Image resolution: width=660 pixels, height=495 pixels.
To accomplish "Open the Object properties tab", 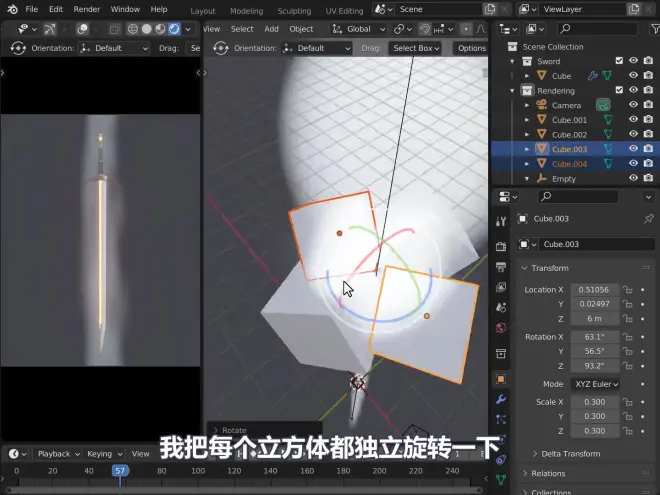I will pos(501,379).
